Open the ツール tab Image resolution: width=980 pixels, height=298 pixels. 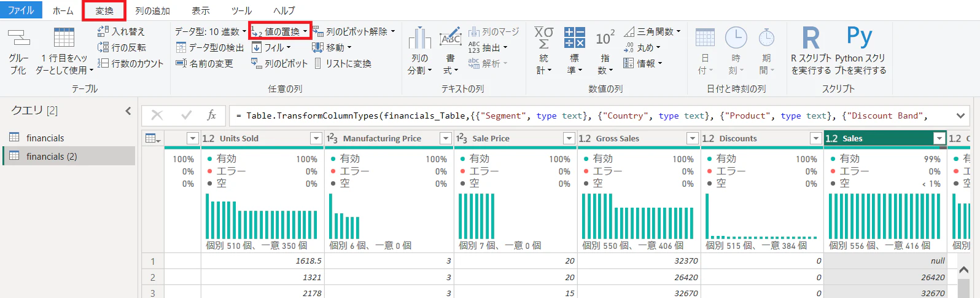click(x=241, y=10)
